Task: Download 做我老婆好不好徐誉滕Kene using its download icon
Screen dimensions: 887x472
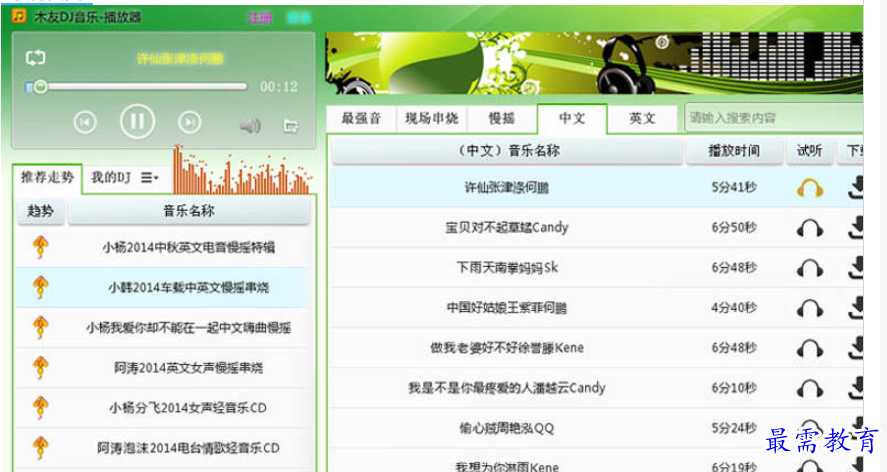Action: coord(856,349)
